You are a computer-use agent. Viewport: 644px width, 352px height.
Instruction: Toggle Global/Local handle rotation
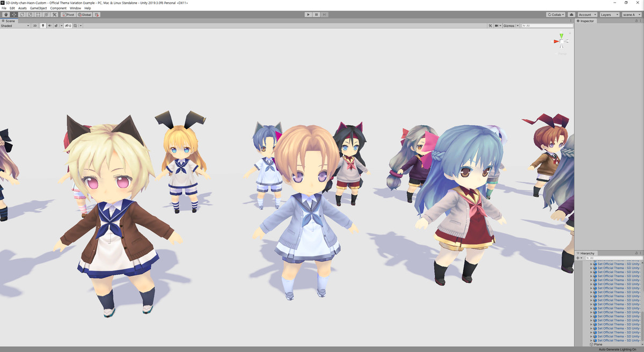coord(84,14)
